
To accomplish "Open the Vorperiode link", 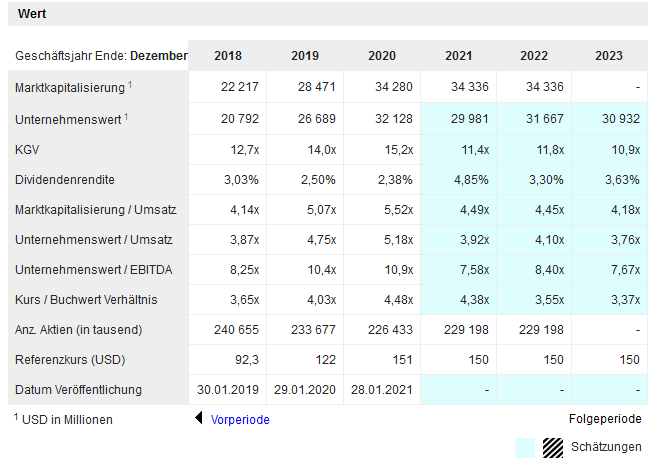I will tap(240, 419).
